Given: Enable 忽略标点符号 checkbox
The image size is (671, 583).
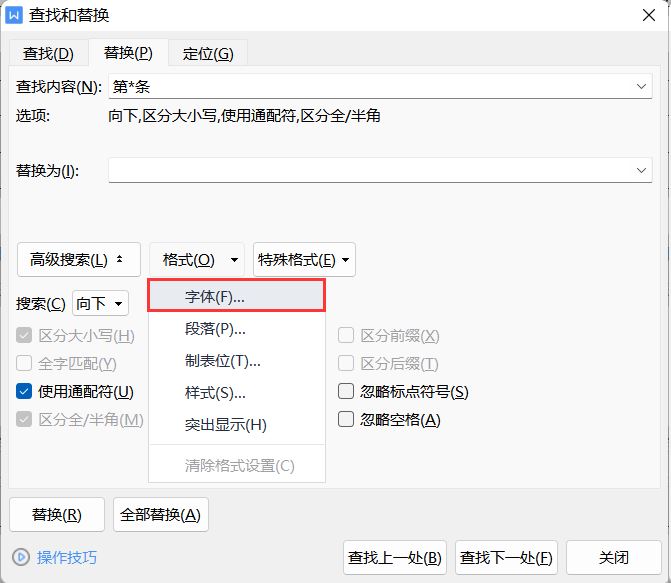Looking at the screenshot, I should pyautogui.click(x=346, y=391).
